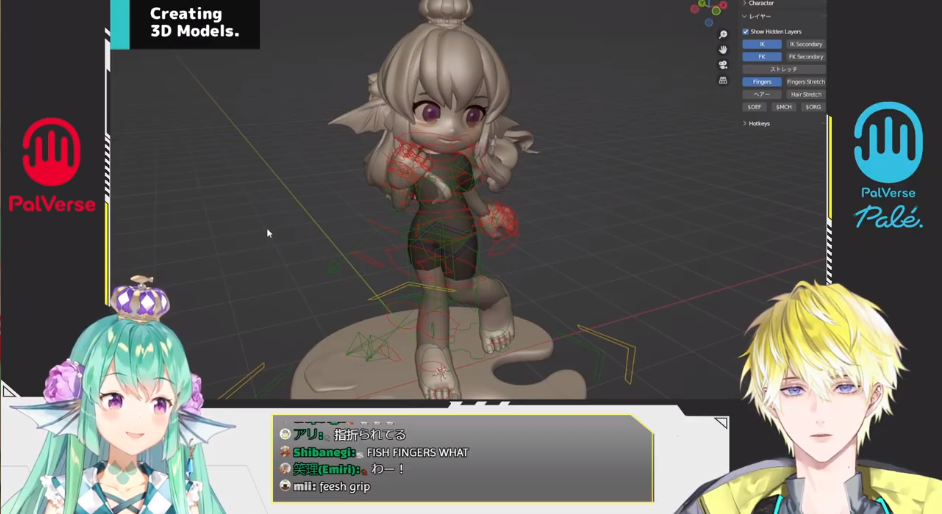Toggle the ヘアー layer button
Image resolution: width=942 pixels, height=514 pixels.
coord(762,94)
